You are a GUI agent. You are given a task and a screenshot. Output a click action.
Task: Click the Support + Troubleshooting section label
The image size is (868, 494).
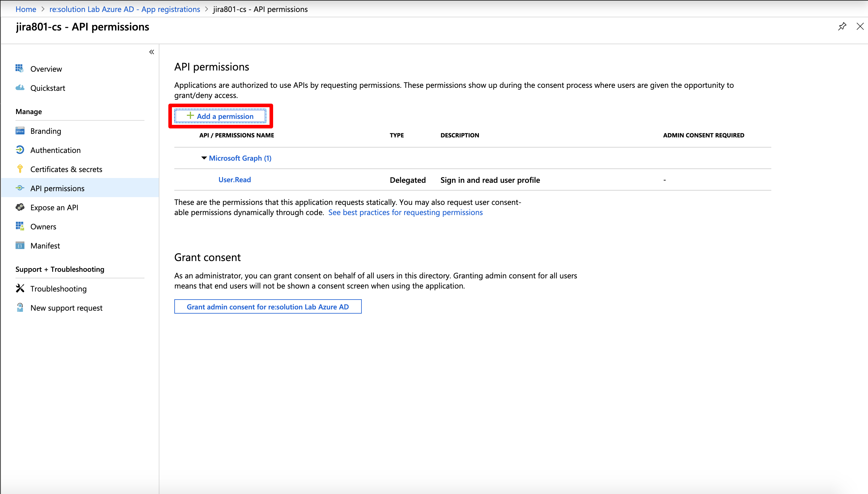60,269
